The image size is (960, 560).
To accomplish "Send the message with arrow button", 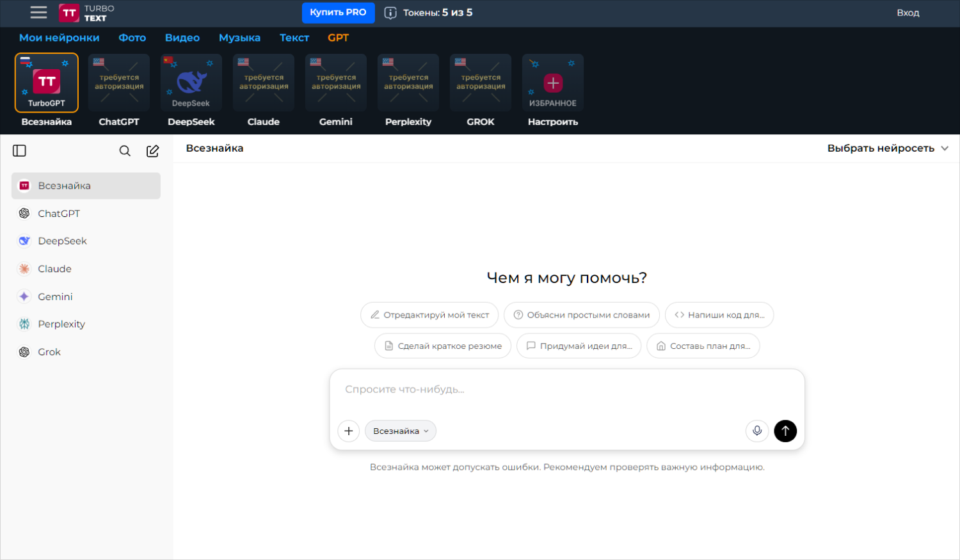I will [x=785, y=431].
